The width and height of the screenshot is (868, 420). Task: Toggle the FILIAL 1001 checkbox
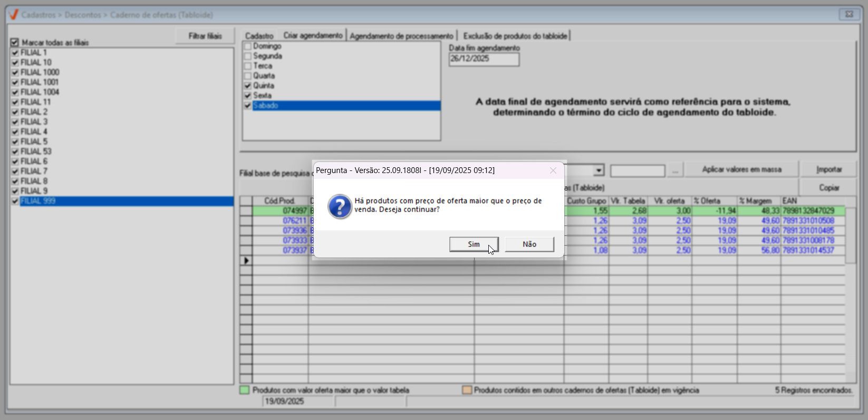click(x=15, y=82)
